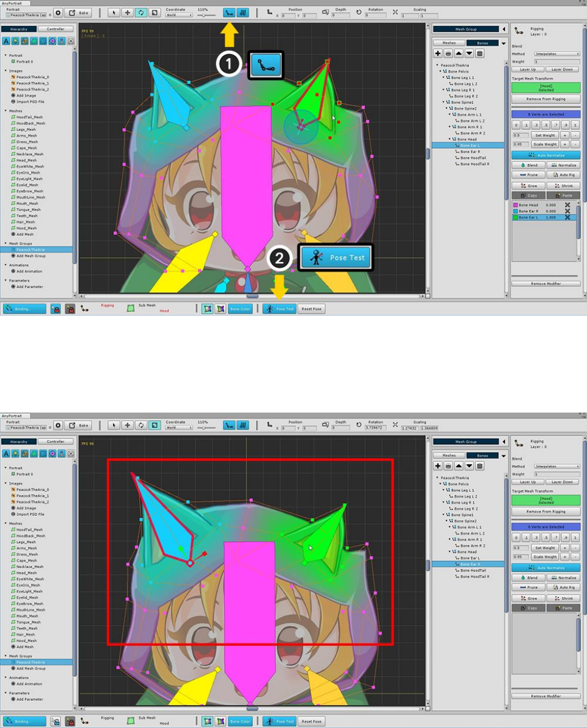Click green swatch beside Bone Ear L 1.000
This screenshot has height=728, width=587.
[515, 218]
